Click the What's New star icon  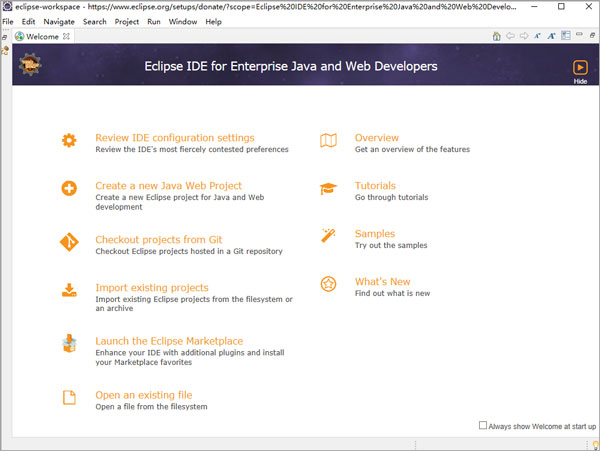pos(328,284)
